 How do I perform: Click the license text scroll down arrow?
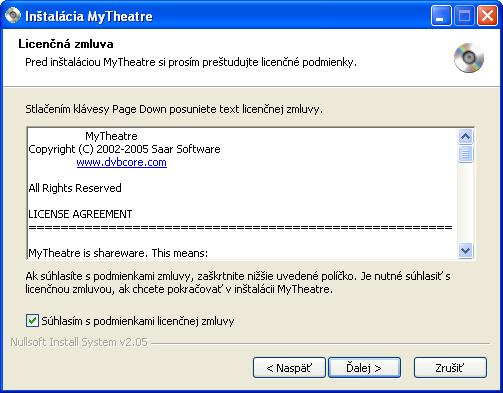(465, 250)
